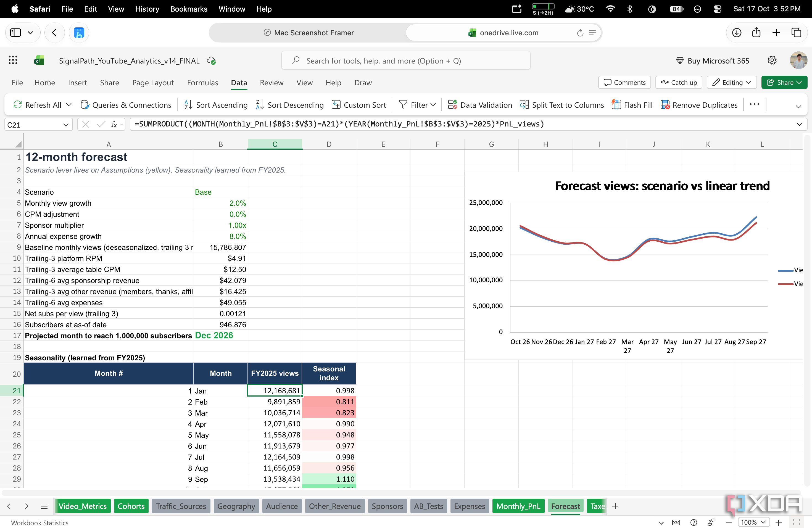The height and width of the screenshot is (528, 812).
Task: Open the Refresh All dropdown arrow
Action: coord(68,105)
